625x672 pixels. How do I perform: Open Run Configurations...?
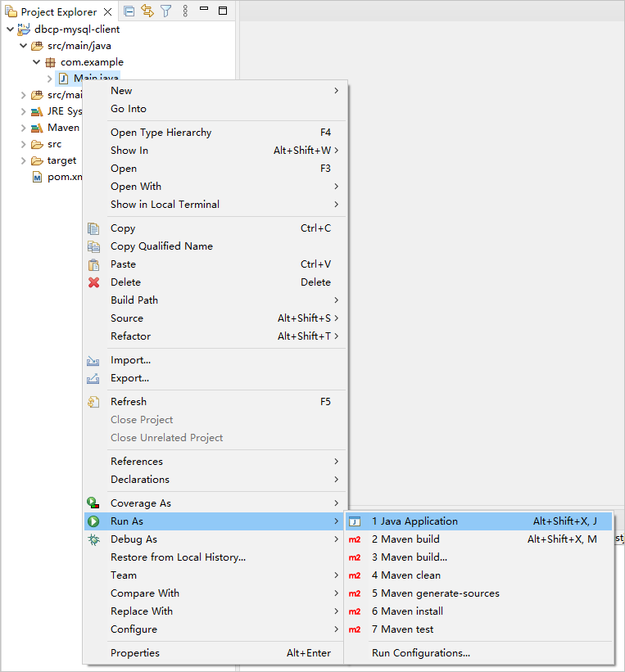click(420, 653)
